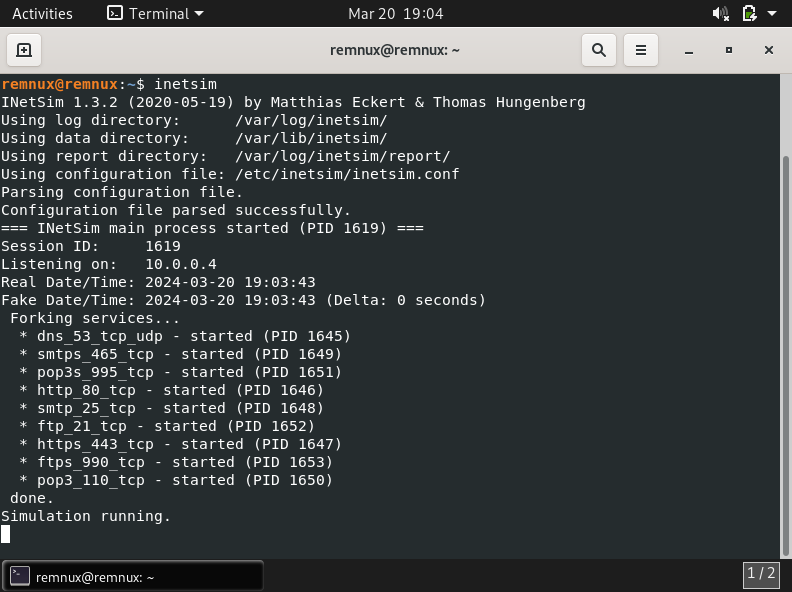Click the inetsim command text

click(185, 84)
